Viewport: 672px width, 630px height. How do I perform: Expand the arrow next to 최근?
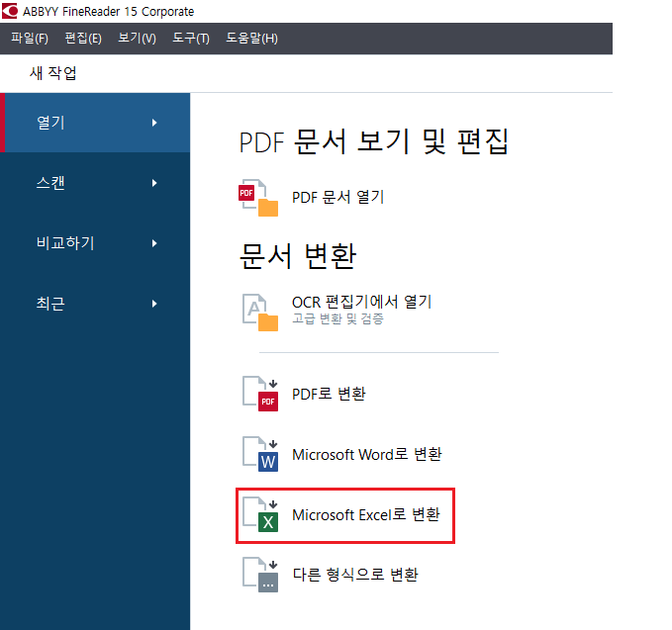click(154, 304)
